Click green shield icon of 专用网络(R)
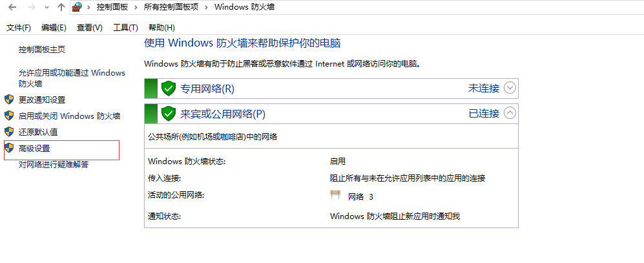Image resolution: width=644 pixels, height=263 pixels. coord(169,89)
